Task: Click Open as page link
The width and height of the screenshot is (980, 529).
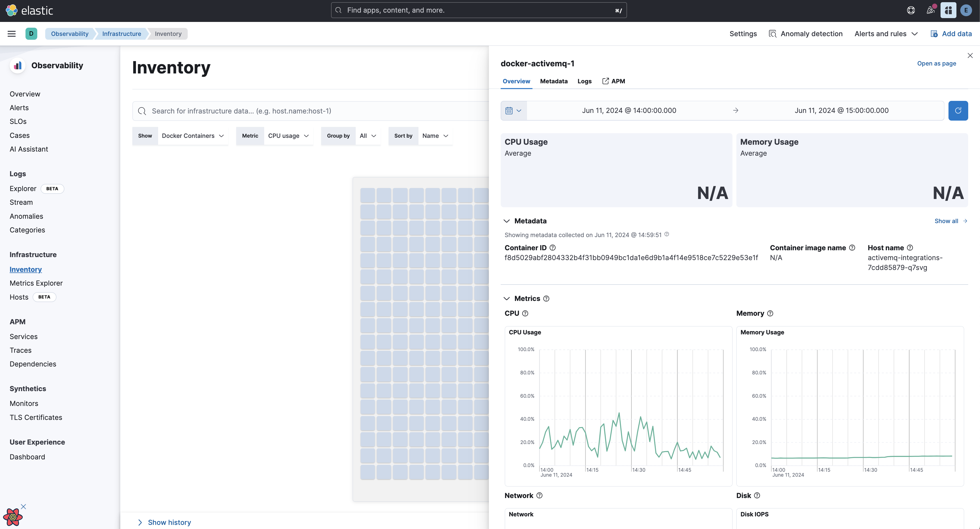Action: (936, 64)
